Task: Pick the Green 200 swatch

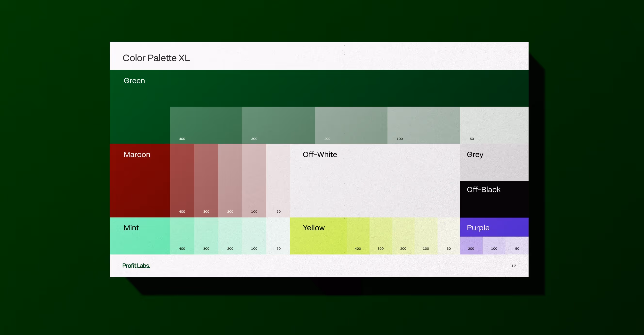Action: click(x=351, y=125)
